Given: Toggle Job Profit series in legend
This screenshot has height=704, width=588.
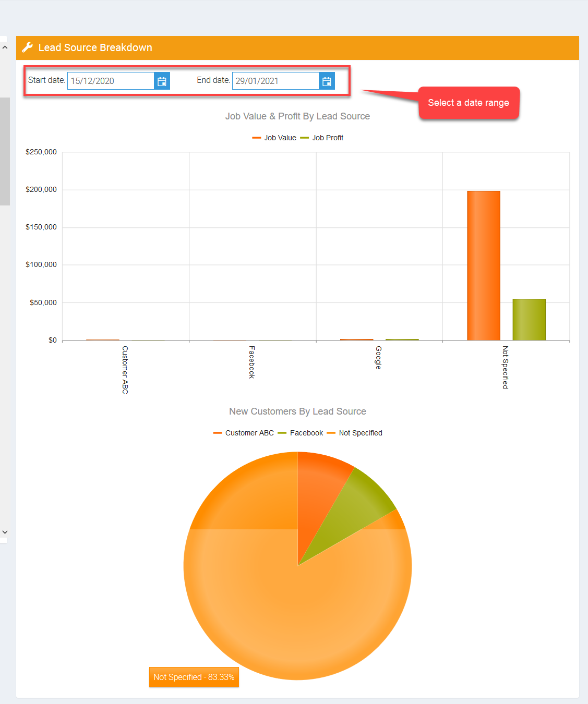Looking at the screenshot, I should pos(322,138).
